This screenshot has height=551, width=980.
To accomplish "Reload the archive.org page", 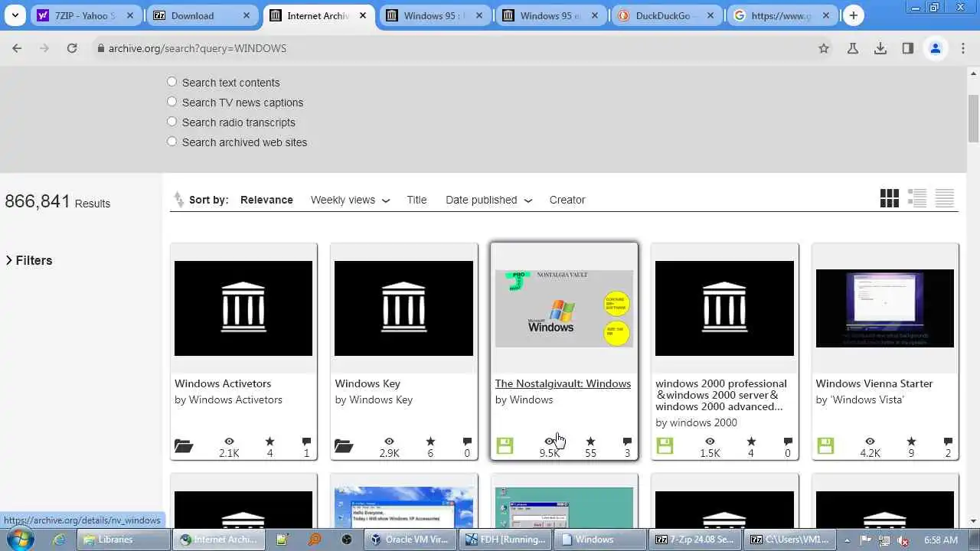I will (72, 48).
